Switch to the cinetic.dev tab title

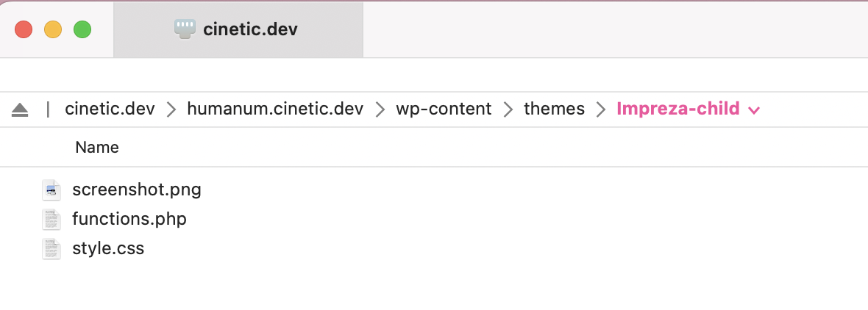pos(250,29)
